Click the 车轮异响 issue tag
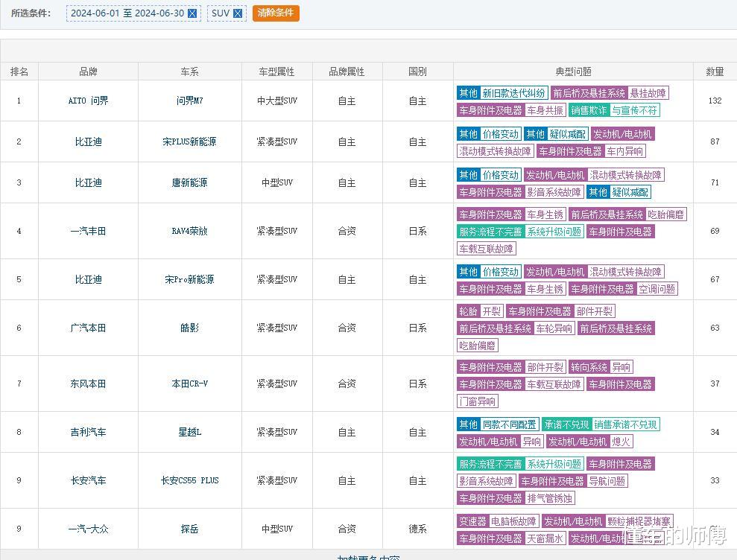 click(x=554, y=328)
